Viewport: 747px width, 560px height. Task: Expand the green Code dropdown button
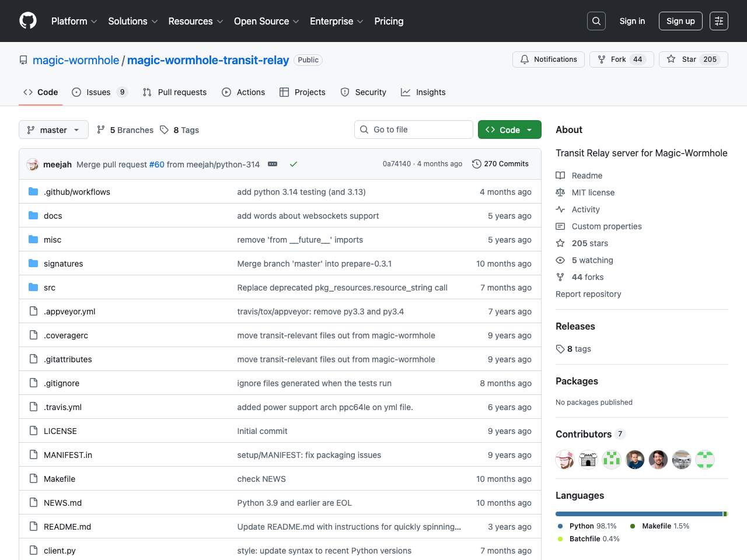[x=509, y=129]
